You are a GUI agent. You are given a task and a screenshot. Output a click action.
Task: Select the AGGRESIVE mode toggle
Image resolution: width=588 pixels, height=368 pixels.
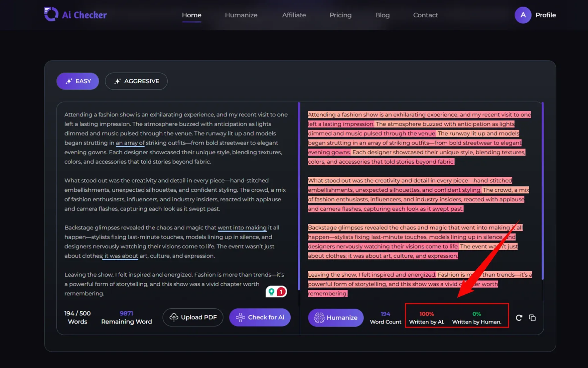point(136,81)
